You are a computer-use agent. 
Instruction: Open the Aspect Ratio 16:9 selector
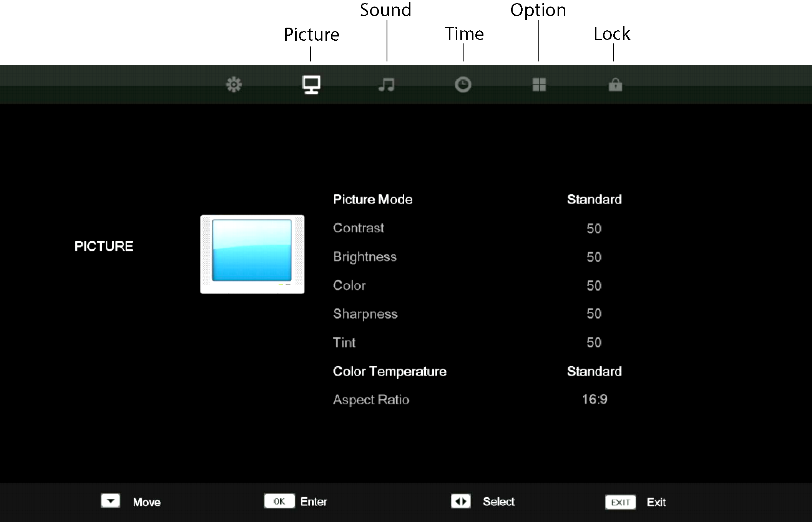[594, 399]
